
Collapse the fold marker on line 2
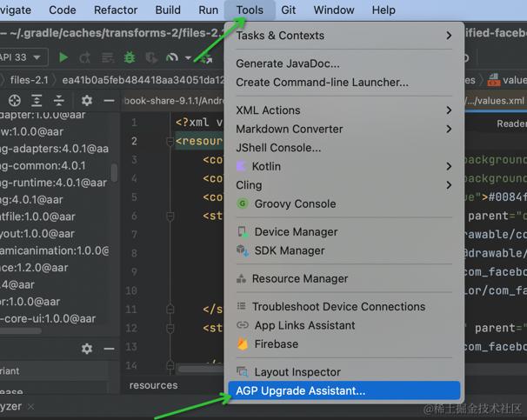(x=170, y=142)
